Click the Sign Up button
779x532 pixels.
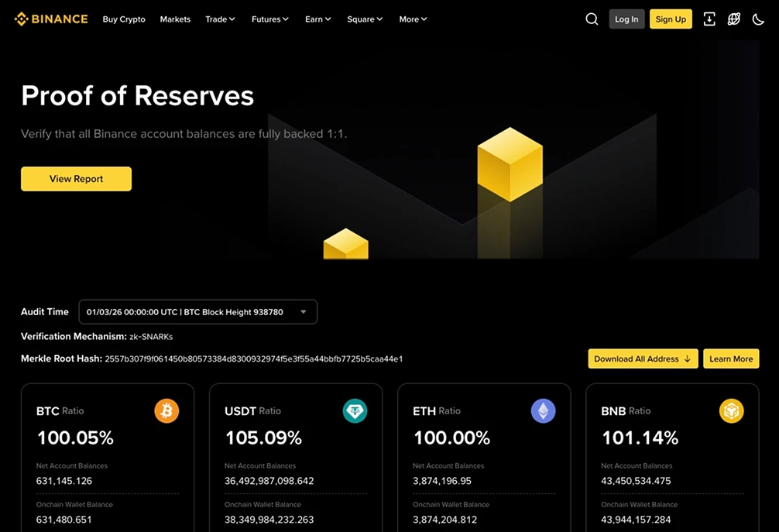click(x=671, y=19)
